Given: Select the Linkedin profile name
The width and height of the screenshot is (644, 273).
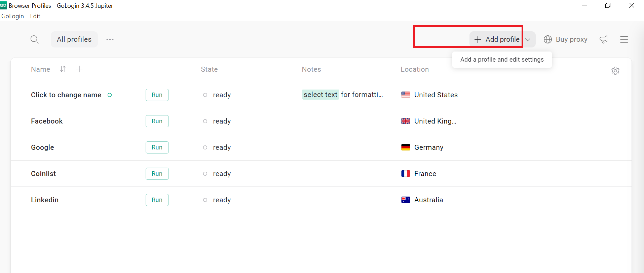Looking at the screenshot, I should 45,200.
